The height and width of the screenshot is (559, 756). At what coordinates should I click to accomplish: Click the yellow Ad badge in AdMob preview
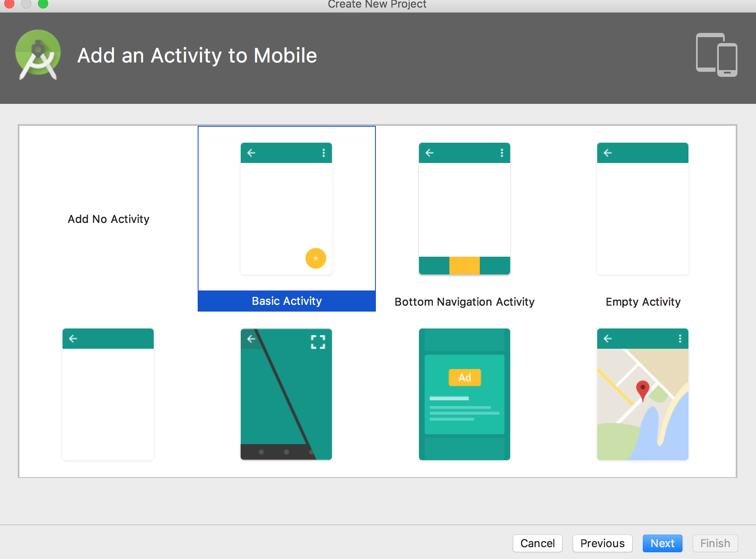click(465, 377)
